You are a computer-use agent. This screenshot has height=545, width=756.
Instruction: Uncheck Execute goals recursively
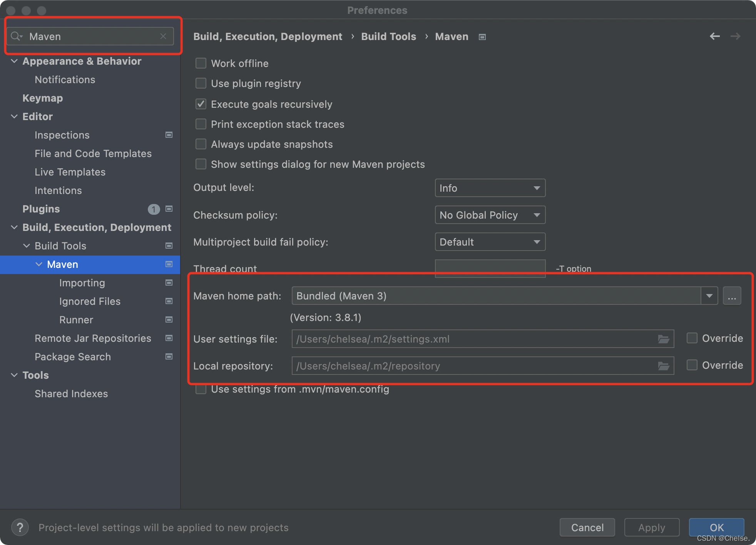[201, 104]
